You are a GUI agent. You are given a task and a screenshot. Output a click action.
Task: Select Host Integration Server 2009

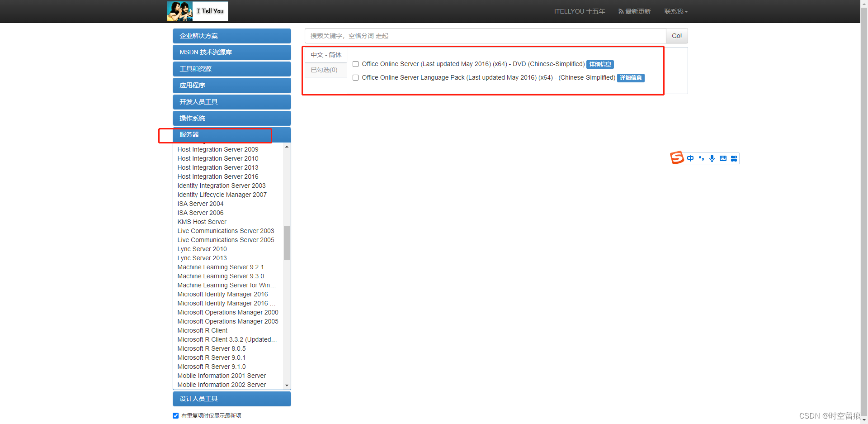[218, 149]
